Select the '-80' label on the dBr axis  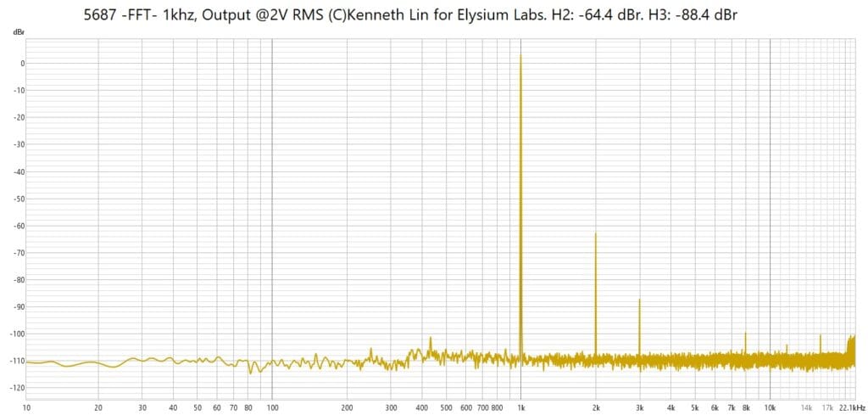click(20, 280)
